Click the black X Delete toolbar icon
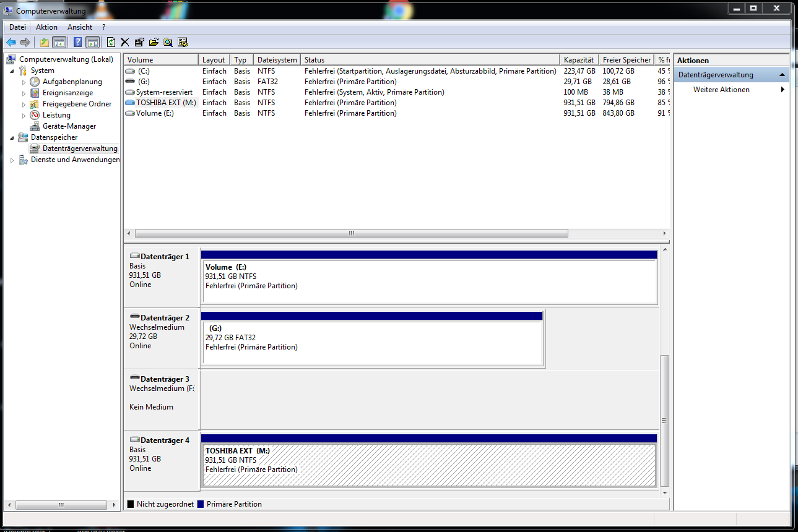Screen dimensions: 798x532 pos(125,42)
